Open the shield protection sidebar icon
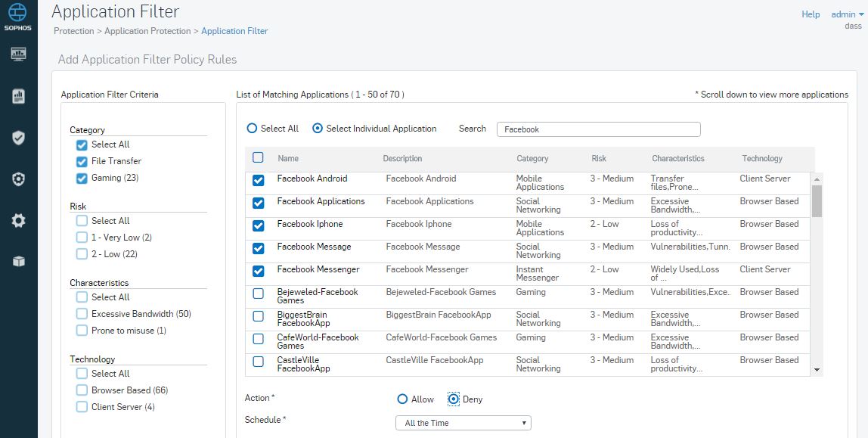The height and width of the screenshot is (438, 868). [18, 138]
